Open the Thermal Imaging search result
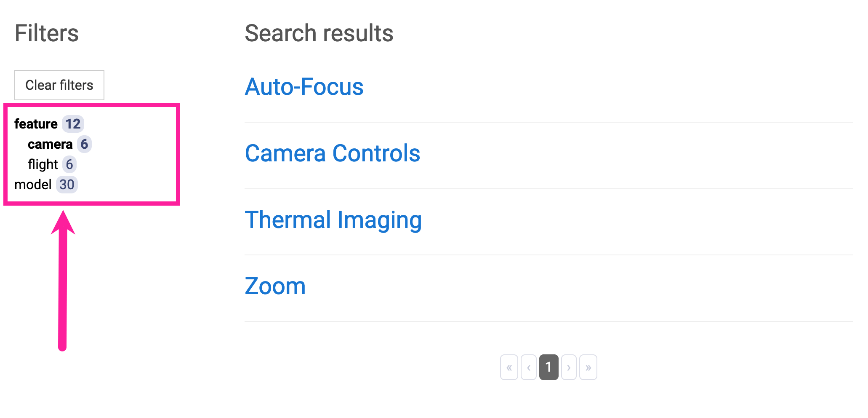Screen dimensions: 868x418 (x=333, y=219)
